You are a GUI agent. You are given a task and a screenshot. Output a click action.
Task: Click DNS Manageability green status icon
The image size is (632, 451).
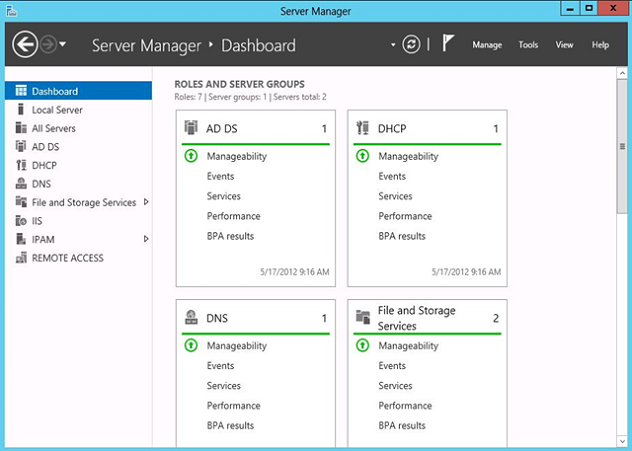pyautogui.click(x=191, y=345)
